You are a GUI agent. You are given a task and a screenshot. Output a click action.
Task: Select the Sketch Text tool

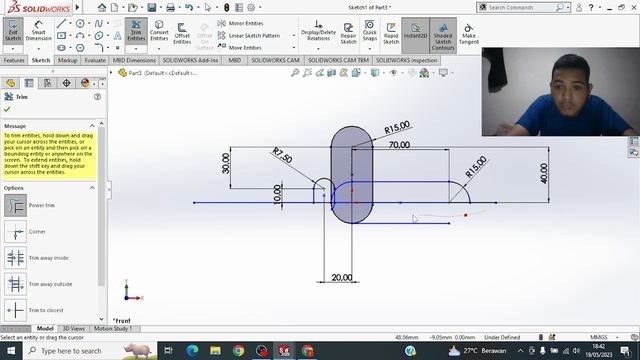point(118,36)
